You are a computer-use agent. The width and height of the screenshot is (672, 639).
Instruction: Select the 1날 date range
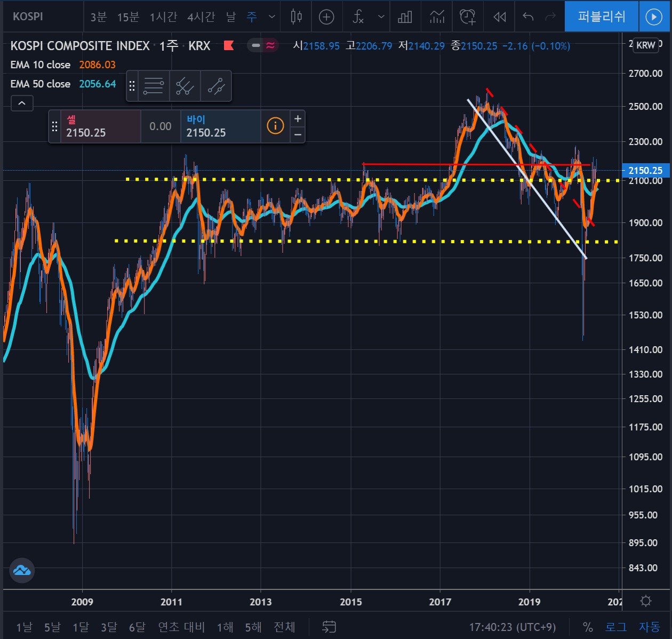[x=24, y=627]
